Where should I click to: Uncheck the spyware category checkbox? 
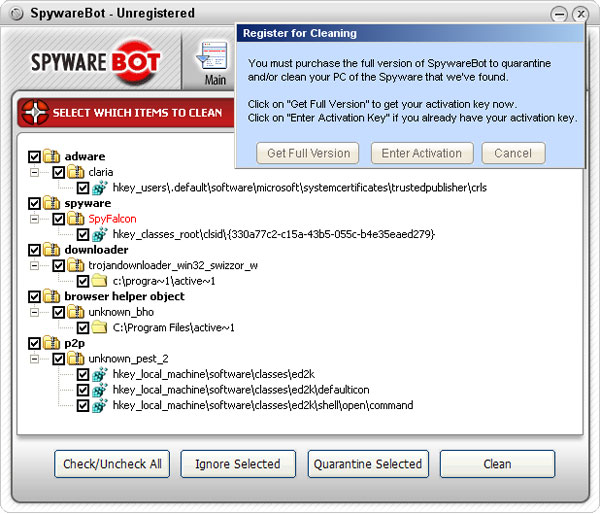coord(34,204)
